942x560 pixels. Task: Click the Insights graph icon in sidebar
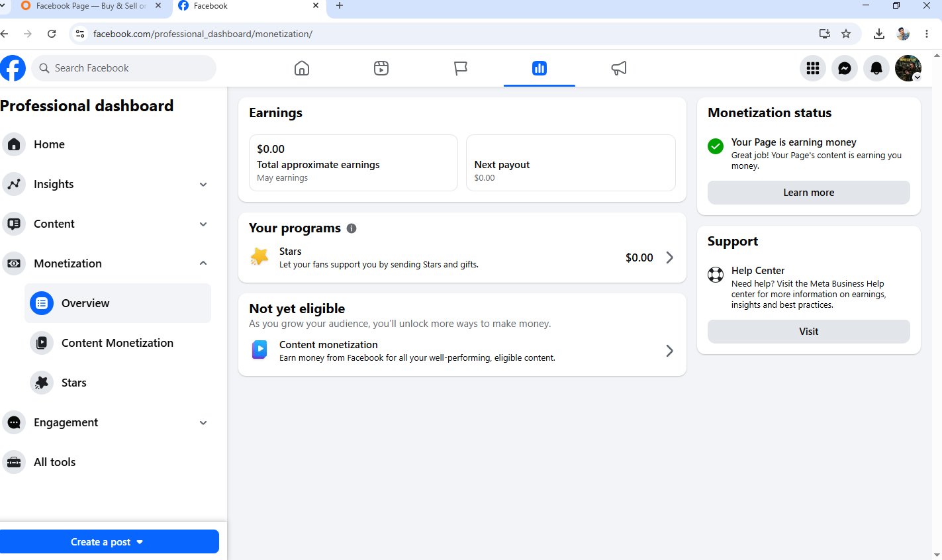(x=14, y=184)
